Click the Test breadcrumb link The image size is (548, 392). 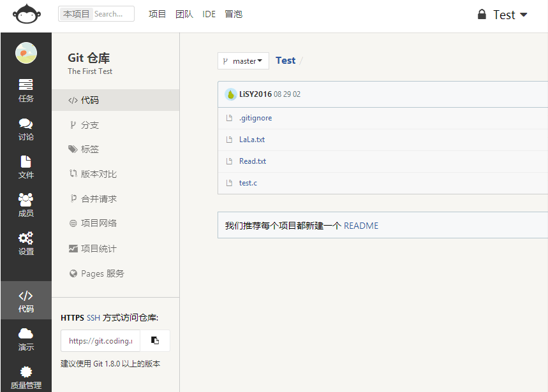pos(286,61)
